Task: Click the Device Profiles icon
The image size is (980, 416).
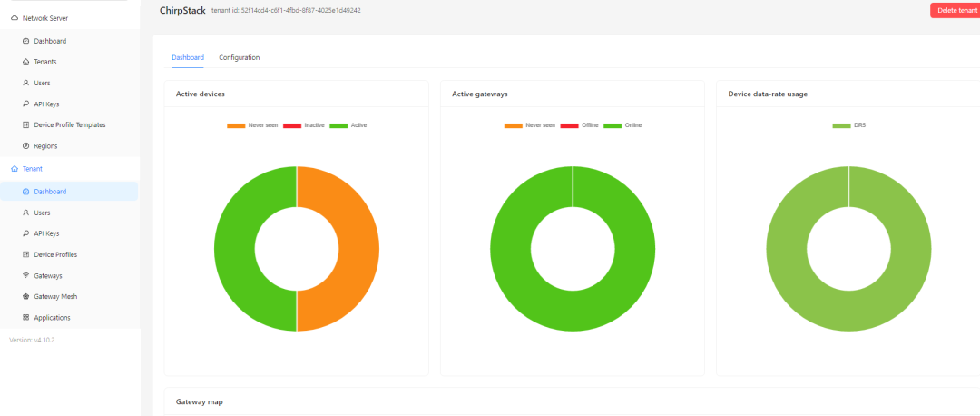Action: pos(25,254)
